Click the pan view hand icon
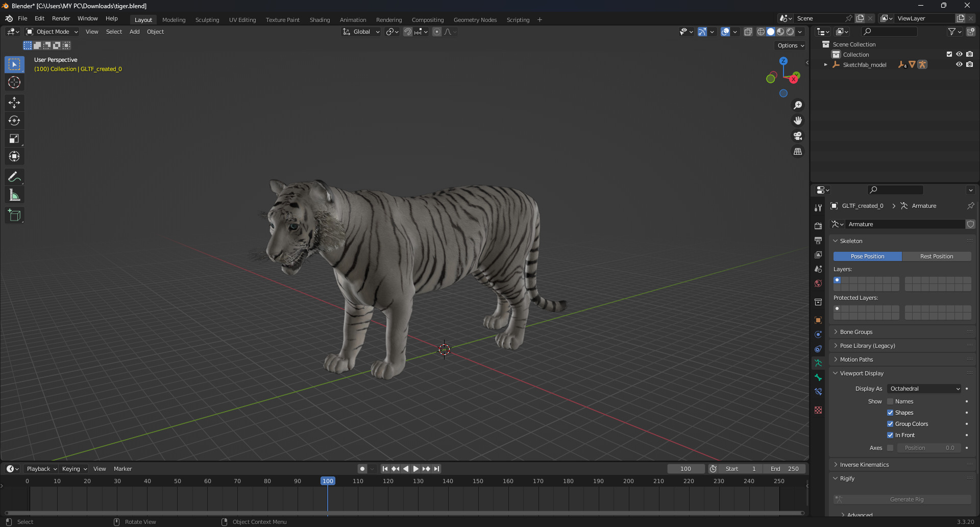 pos(798,121)
